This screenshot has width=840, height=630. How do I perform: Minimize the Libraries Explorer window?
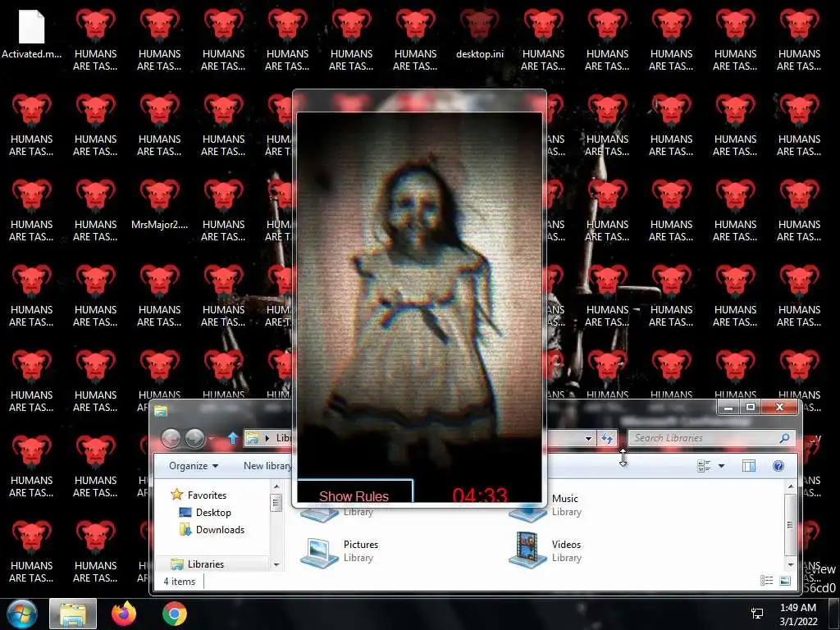point(728,408)
